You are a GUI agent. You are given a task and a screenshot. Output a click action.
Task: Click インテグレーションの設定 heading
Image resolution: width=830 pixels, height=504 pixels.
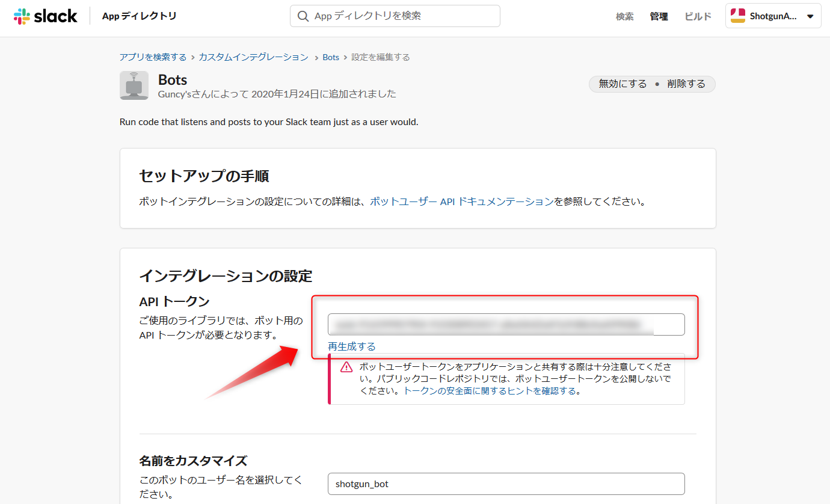click(226, 276)
